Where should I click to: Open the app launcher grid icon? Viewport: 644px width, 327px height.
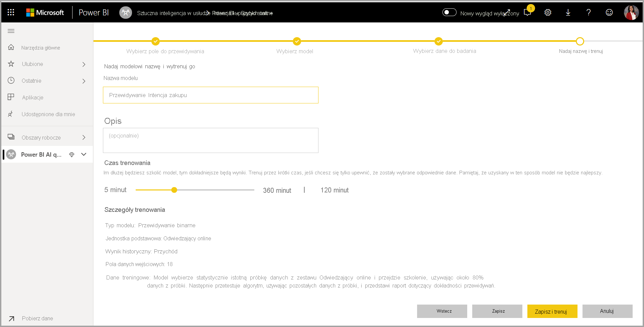[x=11, y=12]
